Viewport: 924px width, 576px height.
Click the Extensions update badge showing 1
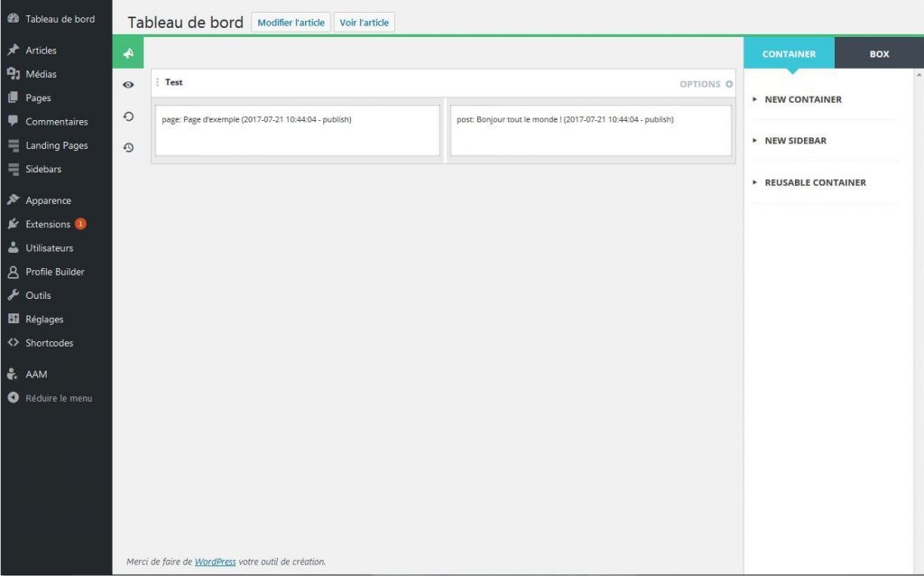click(80, 223)
